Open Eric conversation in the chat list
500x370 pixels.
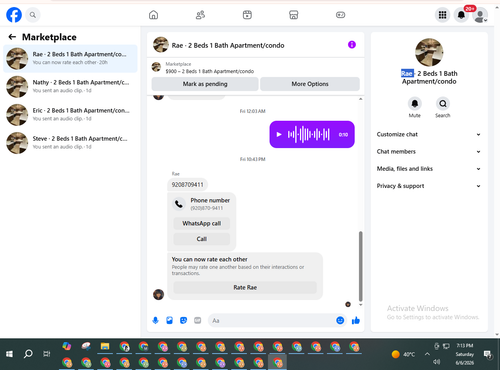click(70, 115)
